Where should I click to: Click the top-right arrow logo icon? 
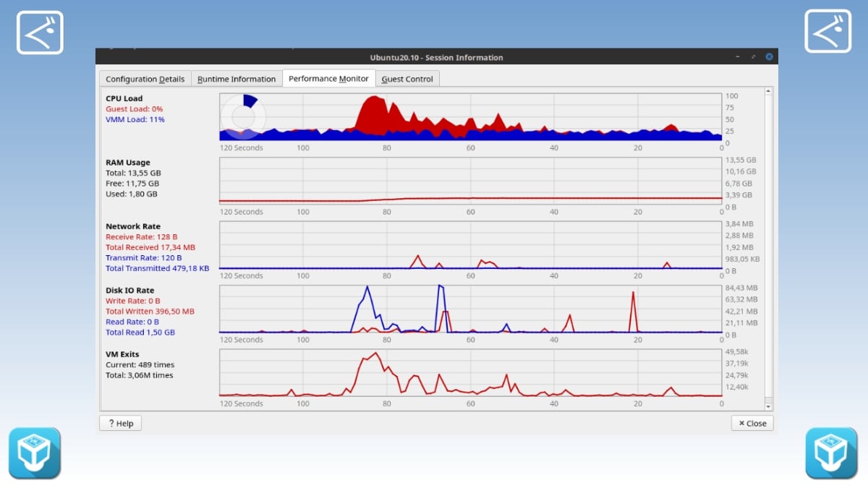pyautogui.click(x=828, y=31)
